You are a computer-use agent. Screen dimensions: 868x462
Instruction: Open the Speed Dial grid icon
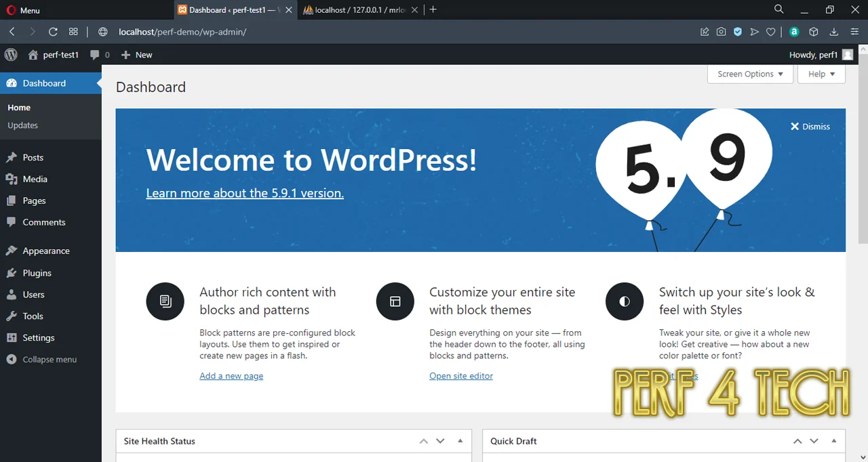[73, 32]
